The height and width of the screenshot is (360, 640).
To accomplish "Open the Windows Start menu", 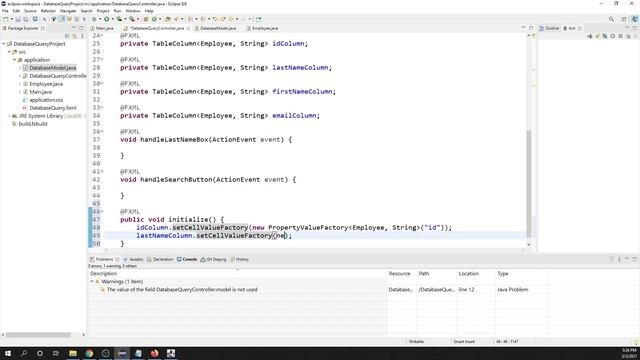I will point(7,353).
